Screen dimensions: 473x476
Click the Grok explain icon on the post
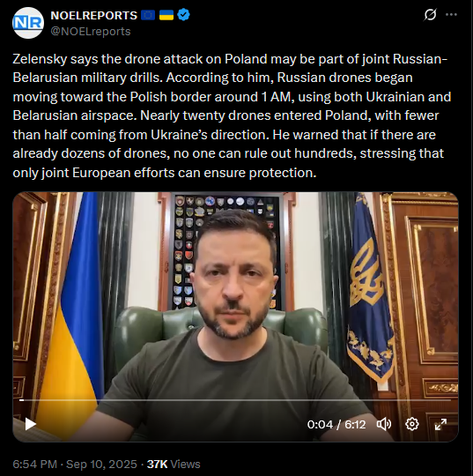[x=430, y=15]
